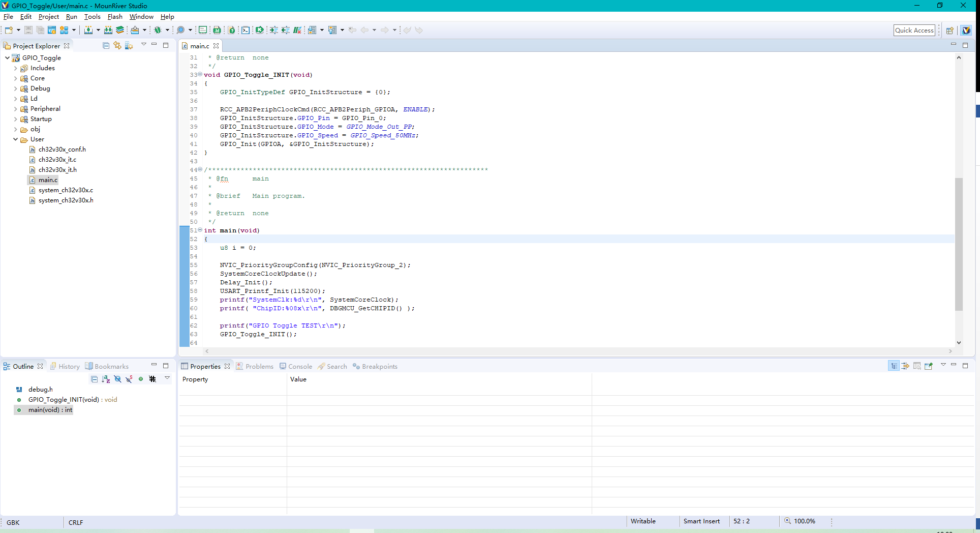
Task: Click the Toggle Comment icon with red x
Action: (x=298, y=30)
